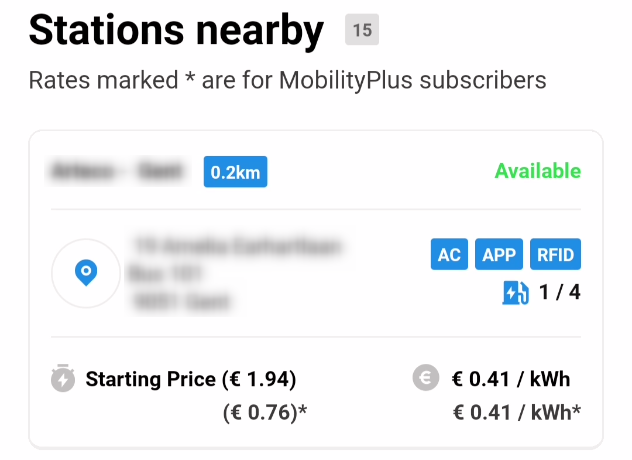Click the 0.2km distance badge
Screen dimensions: 632x460
[235, 172]
